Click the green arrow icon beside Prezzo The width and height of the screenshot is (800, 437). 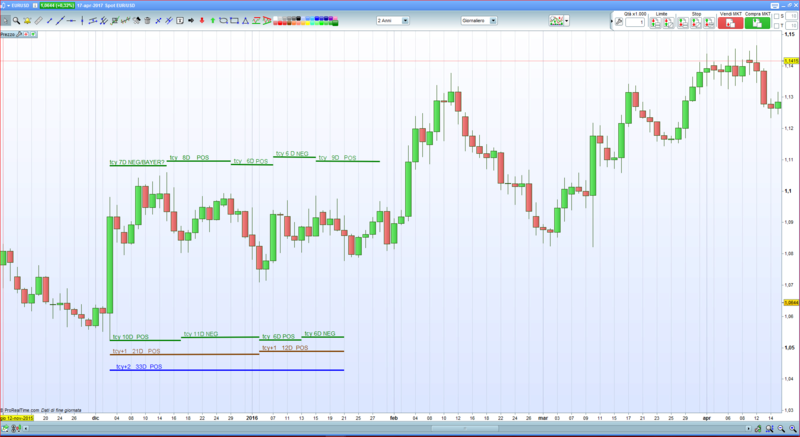coord(33,34)
